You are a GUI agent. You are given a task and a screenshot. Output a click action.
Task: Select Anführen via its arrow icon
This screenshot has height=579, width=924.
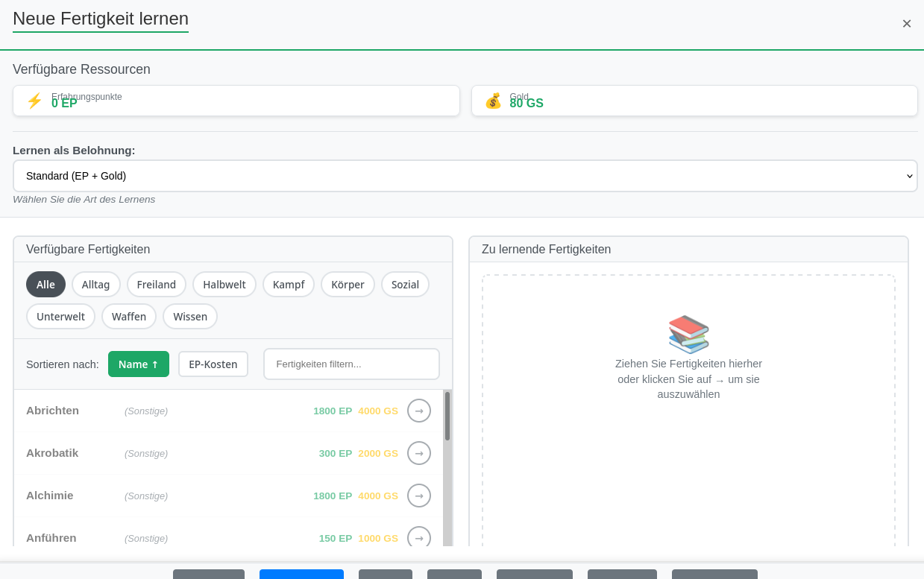coord(419,537)
